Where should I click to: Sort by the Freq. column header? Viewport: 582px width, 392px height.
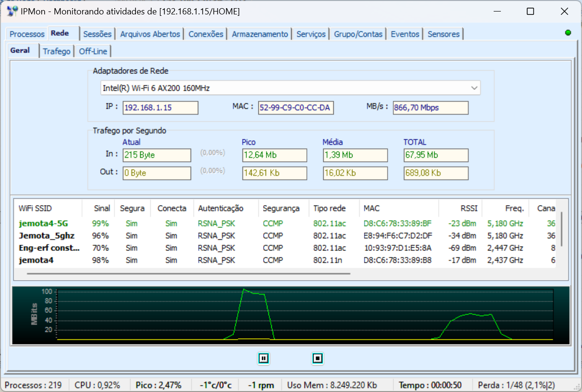[x=506, y=208]
